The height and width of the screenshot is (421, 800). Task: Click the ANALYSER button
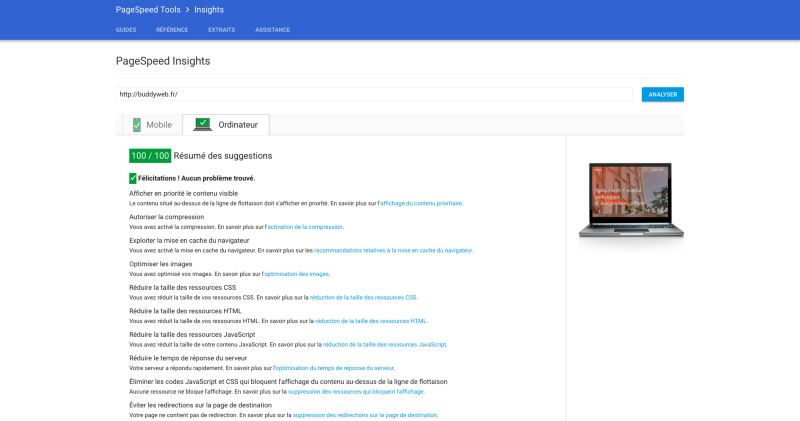pos(663,94)
